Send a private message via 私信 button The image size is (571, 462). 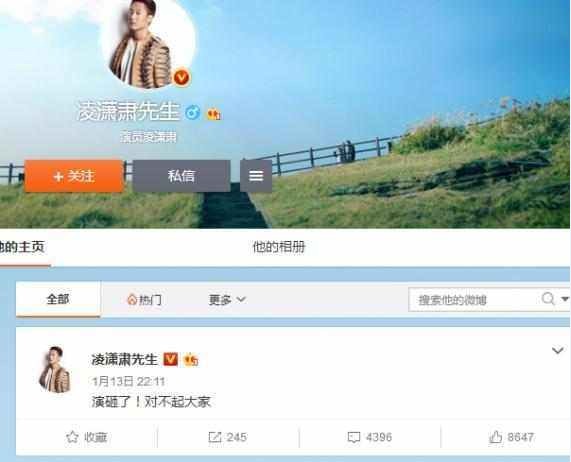181,176
